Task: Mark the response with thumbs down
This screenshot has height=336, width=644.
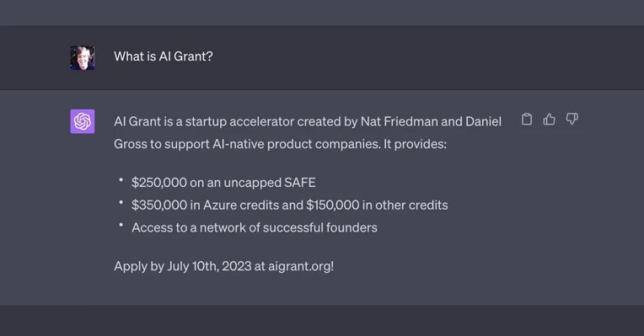Action: tap(572, 119)
